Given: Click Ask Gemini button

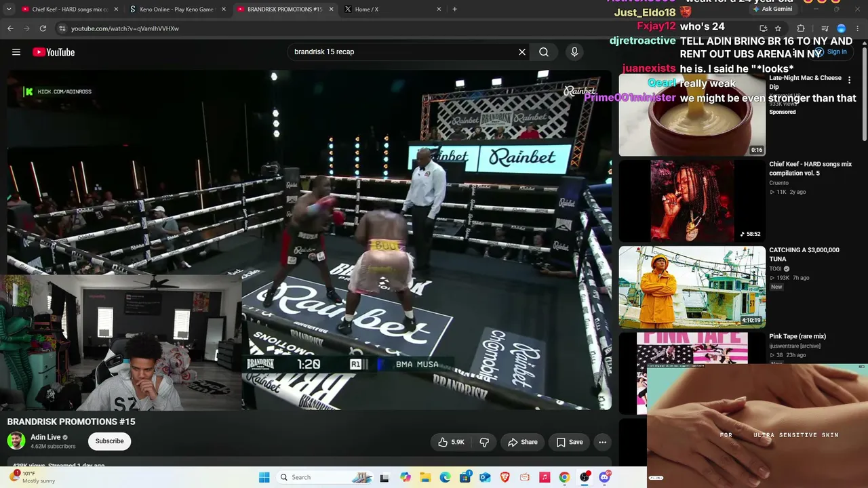Looking at the screenshot, I should pos(772,9).
